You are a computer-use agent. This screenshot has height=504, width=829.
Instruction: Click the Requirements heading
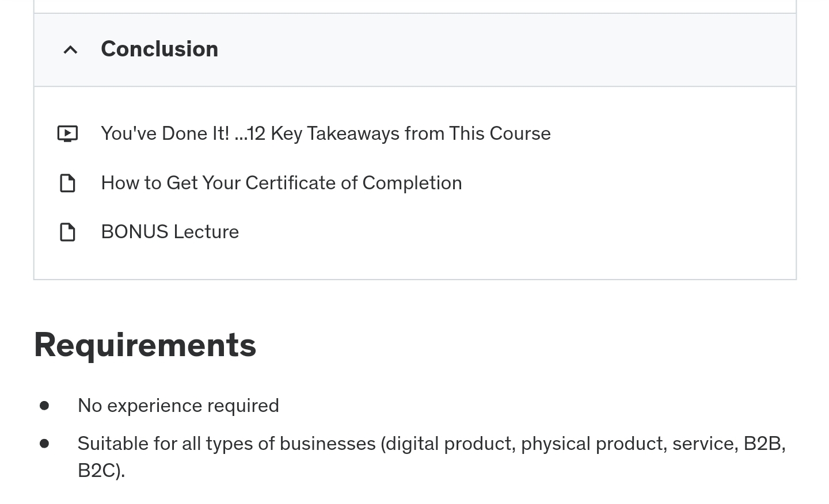tap(145, 345)
